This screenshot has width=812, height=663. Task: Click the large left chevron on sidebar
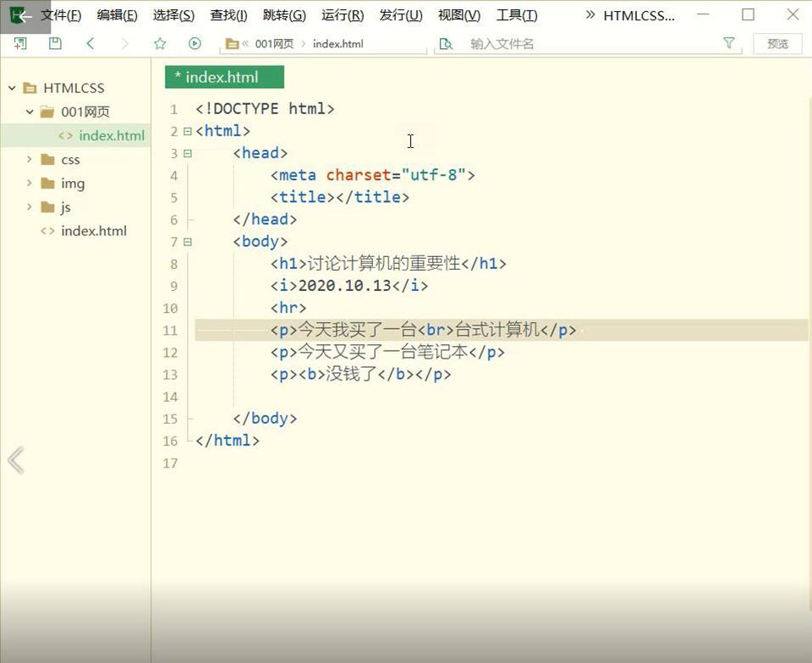[16, 459]
